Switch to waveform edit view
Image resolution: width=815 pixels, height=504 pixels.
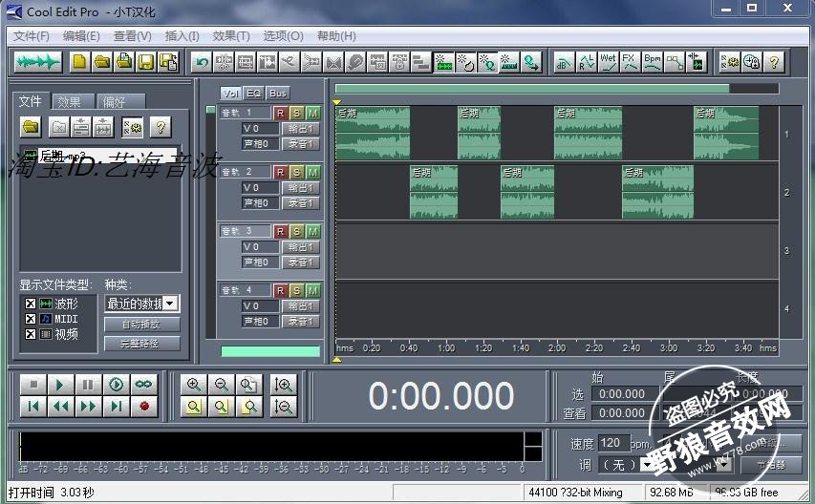[x=37, y=62]
